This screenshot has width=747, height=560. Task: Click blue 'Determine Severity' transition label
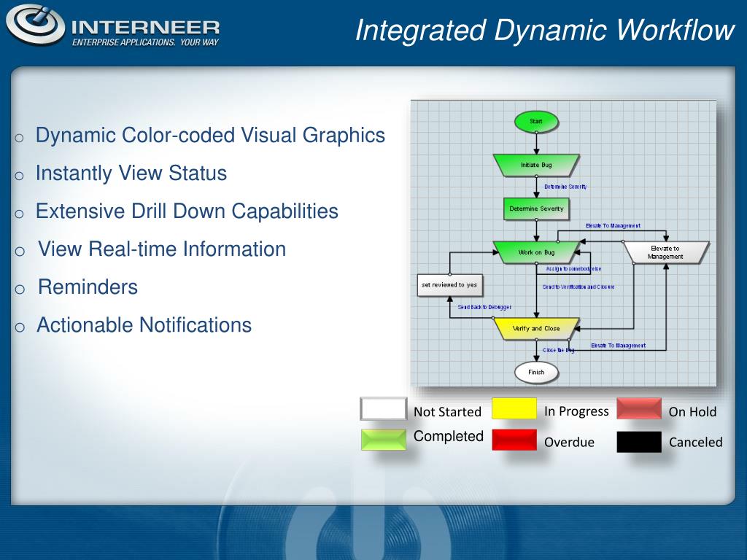pyautogui.click(x=565, y=187)
